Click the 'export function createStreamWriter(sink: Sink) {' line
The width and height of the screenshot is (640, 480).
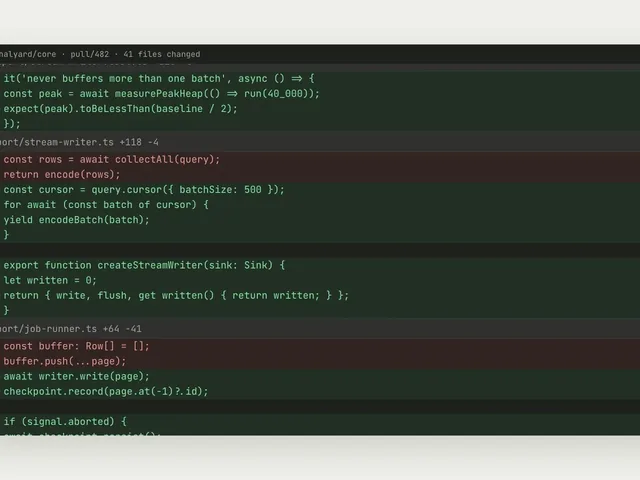click(320, 265)
